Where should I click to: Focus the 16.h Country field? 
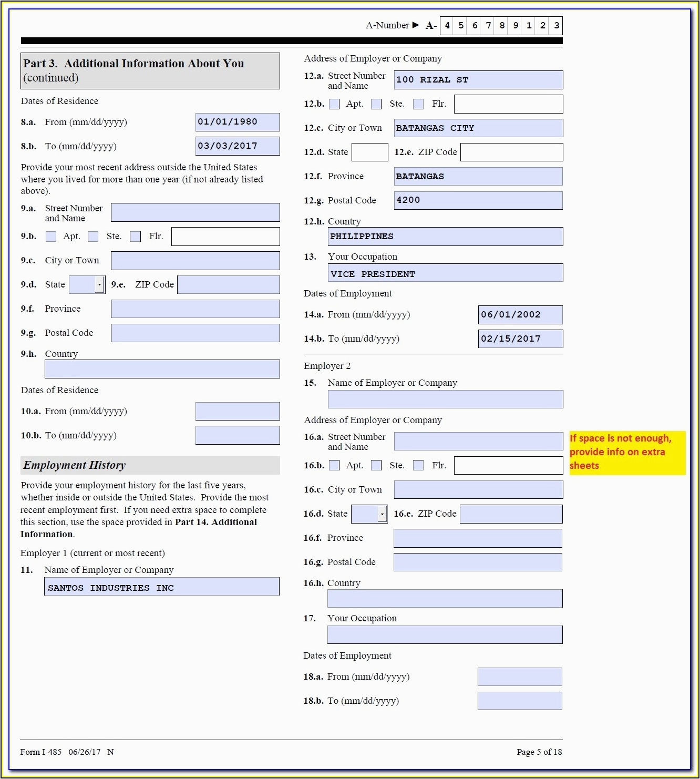pyautogui.click(x=445, y=599)
